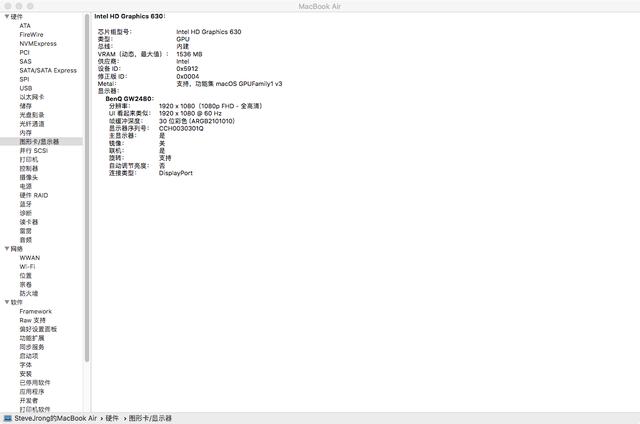Show Wi-Fi information
This screenshot has width=640, height=424.
pos(27,266)
